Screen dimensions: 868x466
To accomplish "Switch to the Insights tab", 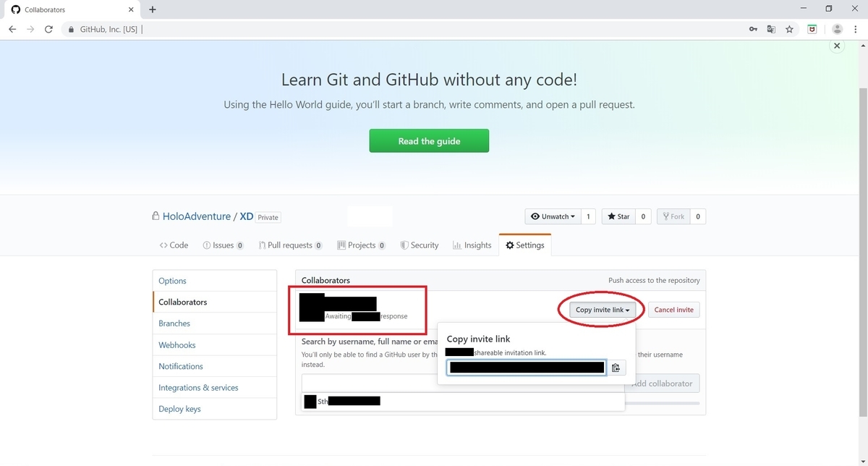I will click(472, 245).
